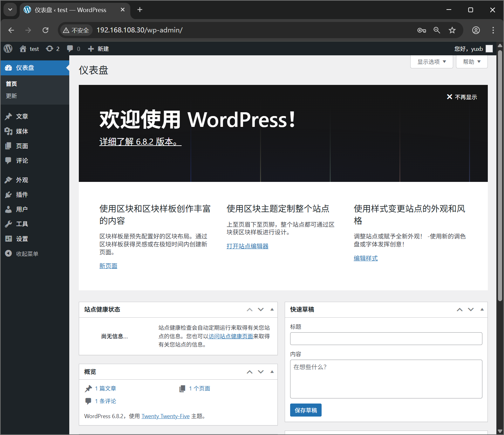This screenshot has width=504, height=435.
Task: Open the 页面 pages menu
Action: point(35,146)
